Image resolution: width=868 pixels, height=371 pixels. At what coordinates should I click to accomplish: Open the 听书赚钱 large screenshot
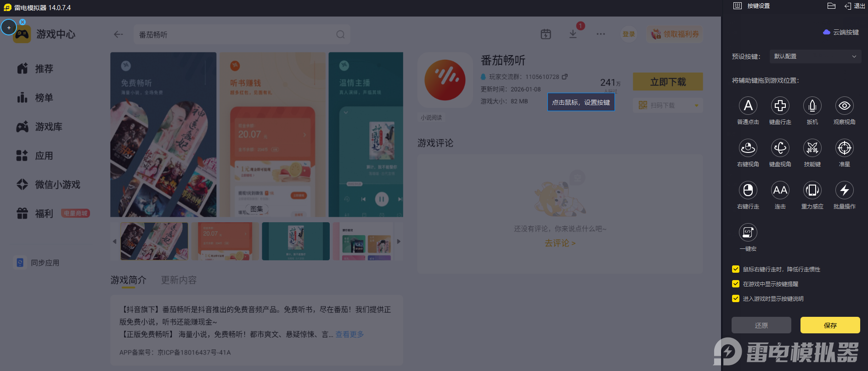[x=273, y=135]
